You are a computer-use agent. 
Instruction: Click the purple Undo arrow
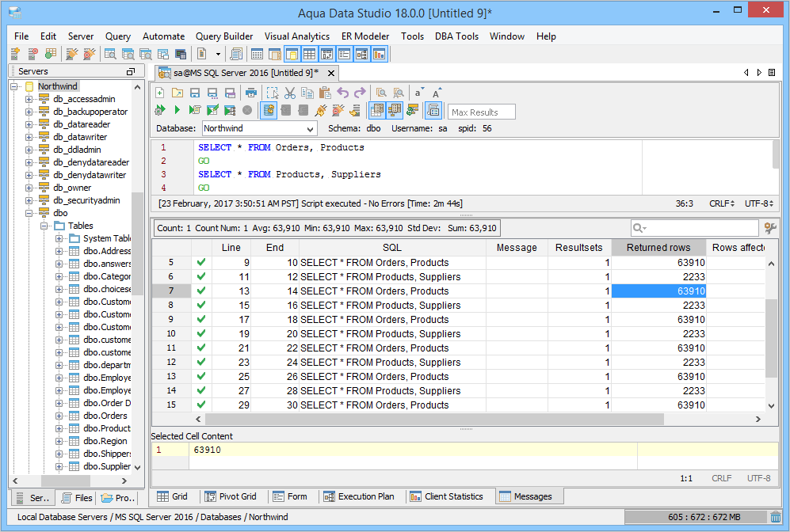(343, 93)
